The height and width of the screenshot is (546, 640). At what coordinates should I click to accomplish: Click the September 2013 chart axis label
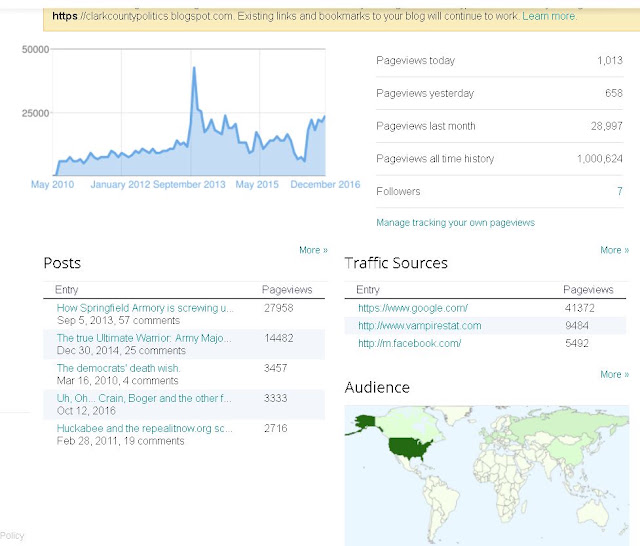pos(189,184)
